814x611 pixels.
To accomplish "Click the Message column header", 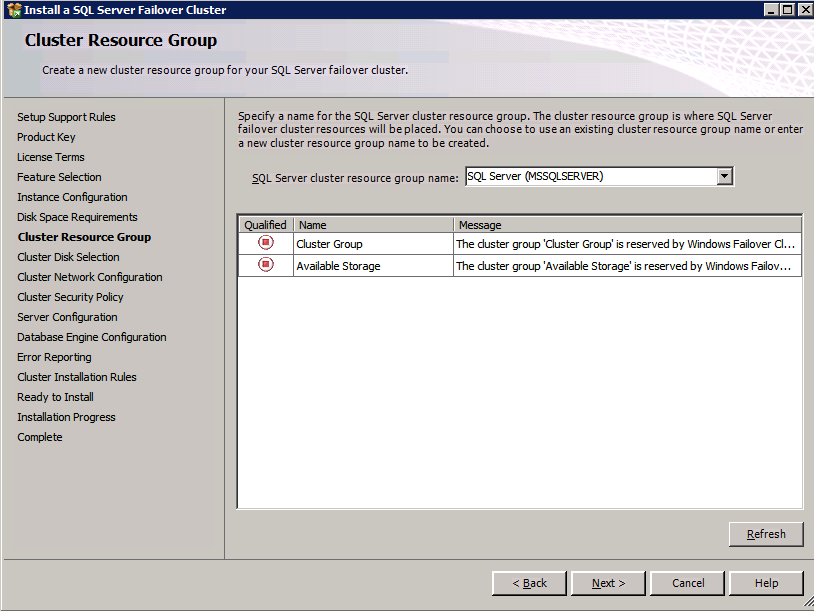I will pos(628,225).
